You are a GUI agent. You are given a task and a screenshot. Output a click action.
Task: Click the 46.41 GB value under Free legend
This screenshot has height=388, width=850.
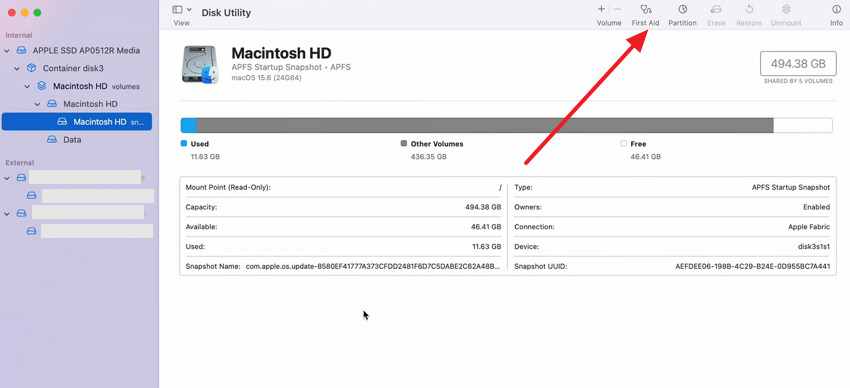click(x=646, y=157)
